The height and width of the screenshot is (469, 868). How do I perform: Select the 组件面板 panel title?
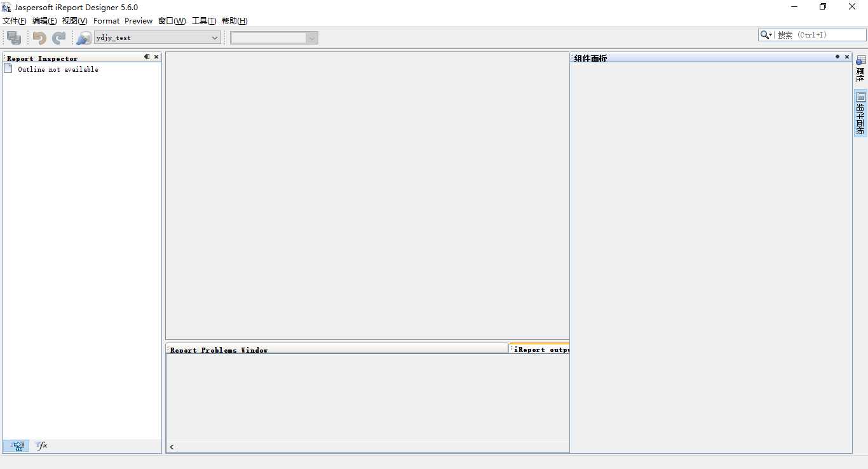click(590, 58)
